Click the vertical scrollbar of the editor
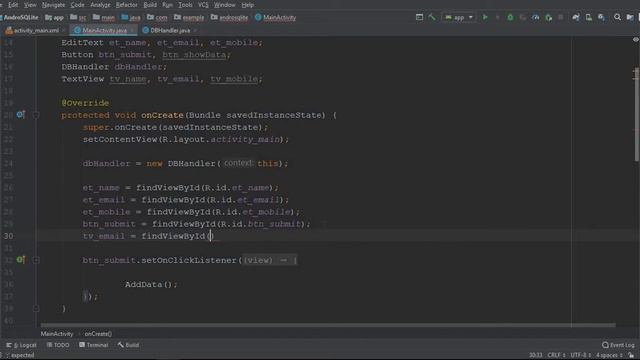Screen dimensions: 640x360 636,114
